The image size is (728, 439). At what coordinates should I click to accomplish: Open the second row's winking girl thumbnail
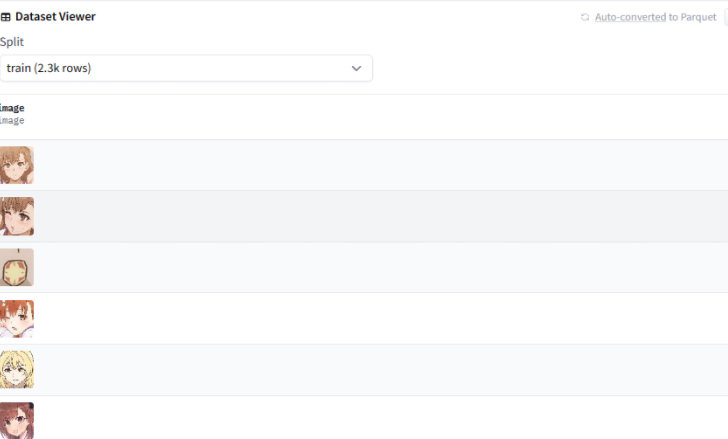tap(16, 216)
